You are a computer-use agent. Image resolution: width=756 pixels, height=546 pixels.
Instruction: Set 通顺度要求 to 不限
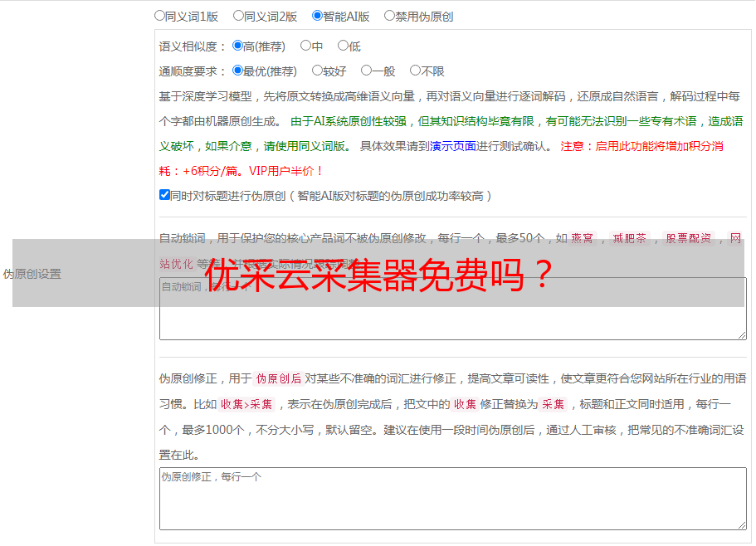415,71
